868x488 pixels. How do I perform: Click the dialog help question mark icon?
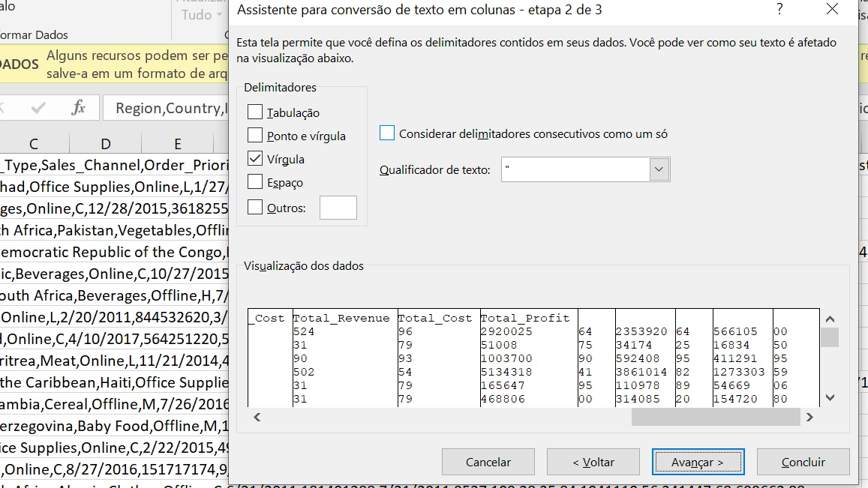pos(779,10)
